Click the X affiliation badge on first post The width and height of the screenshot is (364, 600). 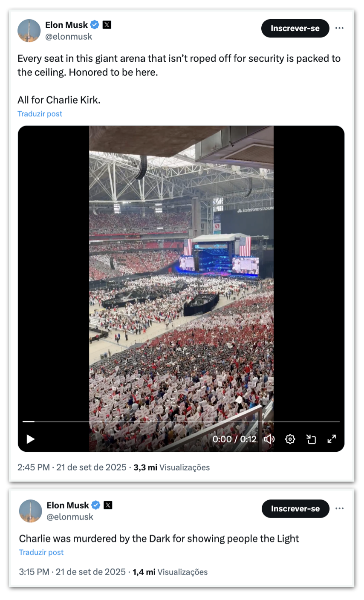click(107, 25)
